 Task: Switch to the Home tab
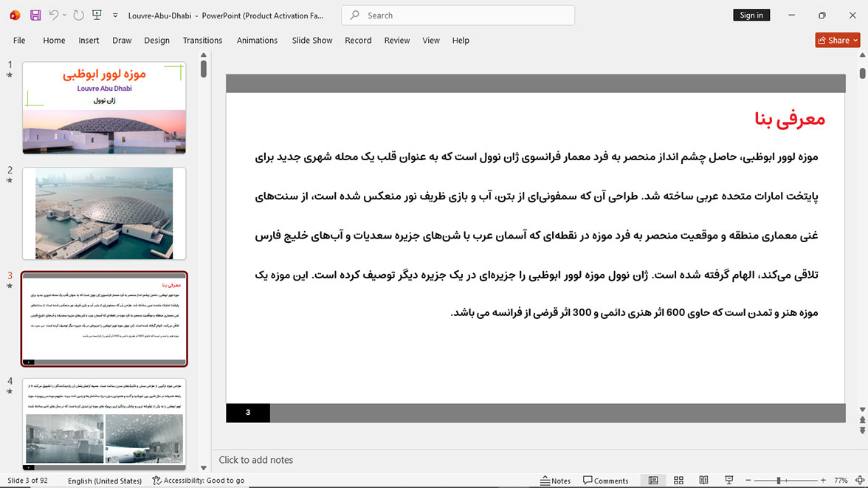tap(55, 41)
